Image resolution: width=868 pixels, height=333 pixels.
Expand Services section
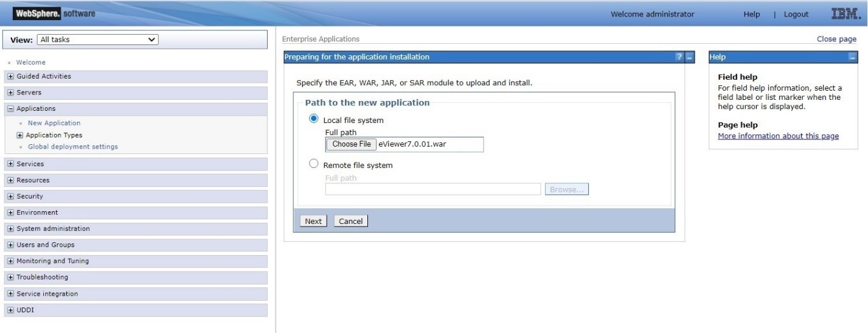pyautogui.click(x=10, y=164)
